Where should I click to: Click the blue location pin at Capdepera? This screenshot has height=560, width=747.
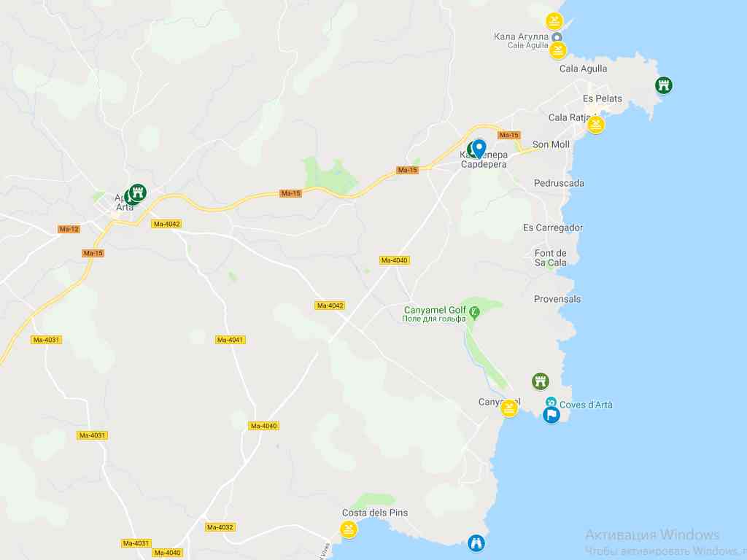[479, 148]
